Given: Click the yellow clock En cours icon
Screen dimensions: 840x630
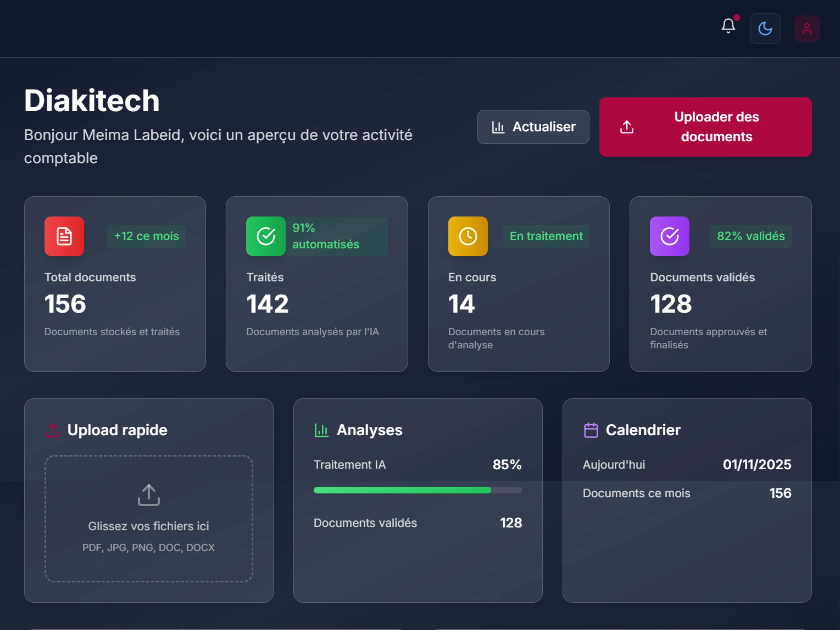Looking at the screenshot, I should point(468,236).
